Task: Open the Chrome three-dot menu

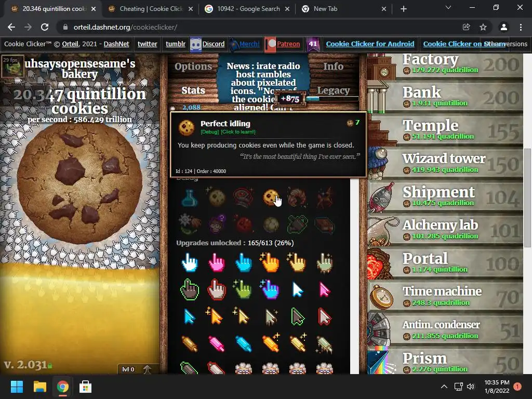Action: tap(521, 27)
